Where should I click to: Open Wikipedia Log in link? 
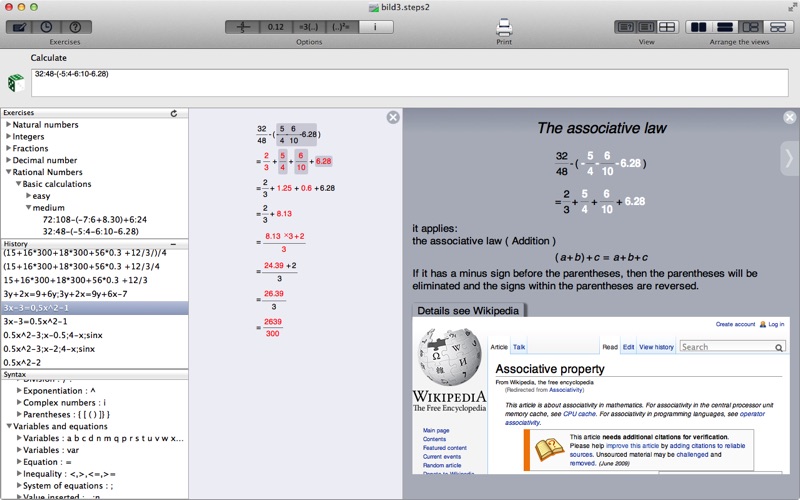point(776,324)
